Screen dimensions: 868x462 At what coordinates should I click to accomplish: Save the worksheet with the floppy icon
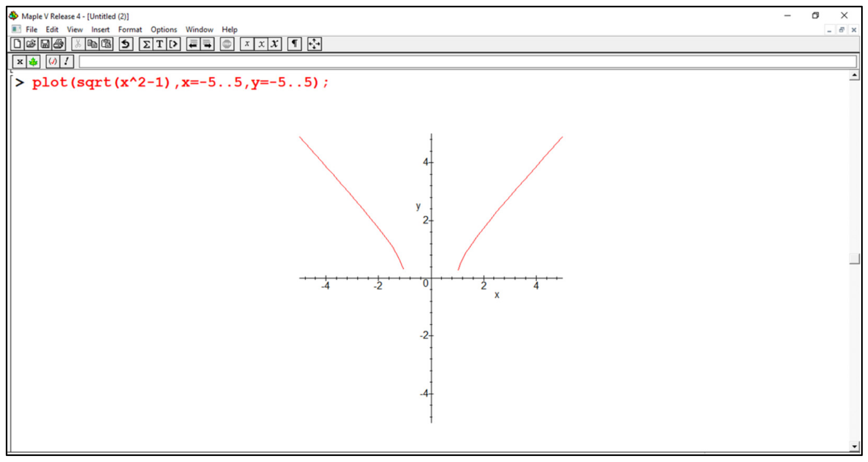[x=45, y=44]
